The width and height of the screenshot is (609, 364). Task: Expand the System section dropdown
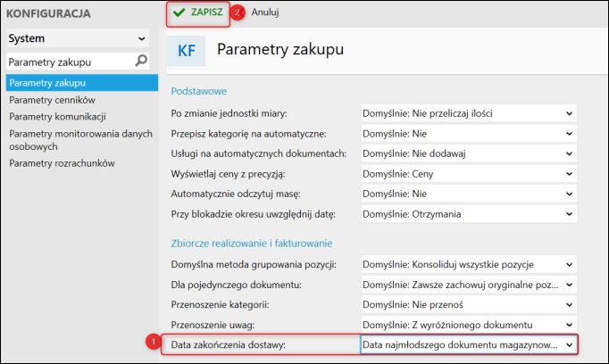78,38
